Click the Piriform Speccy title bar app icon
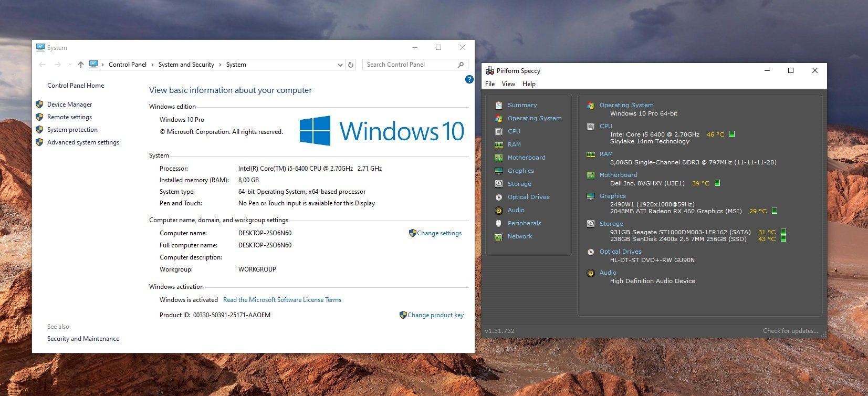 490,70
